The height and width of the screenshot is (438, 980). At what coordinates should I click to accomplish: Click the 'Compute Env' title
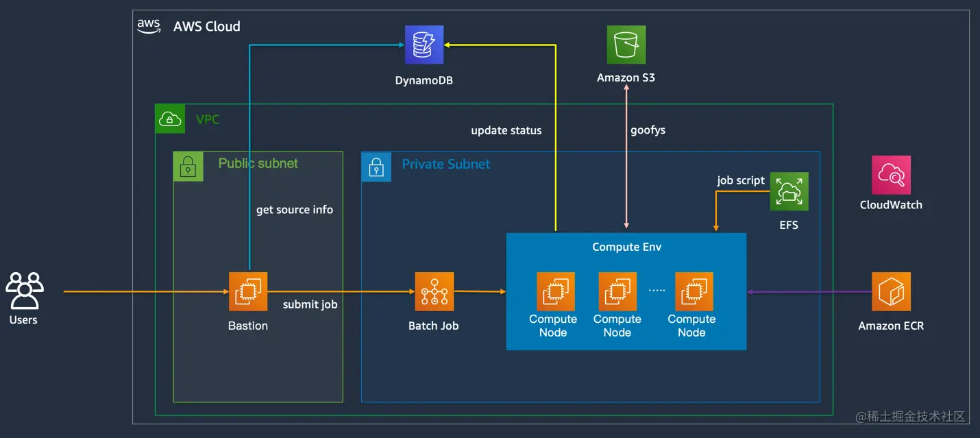click(x=627, y=247)
